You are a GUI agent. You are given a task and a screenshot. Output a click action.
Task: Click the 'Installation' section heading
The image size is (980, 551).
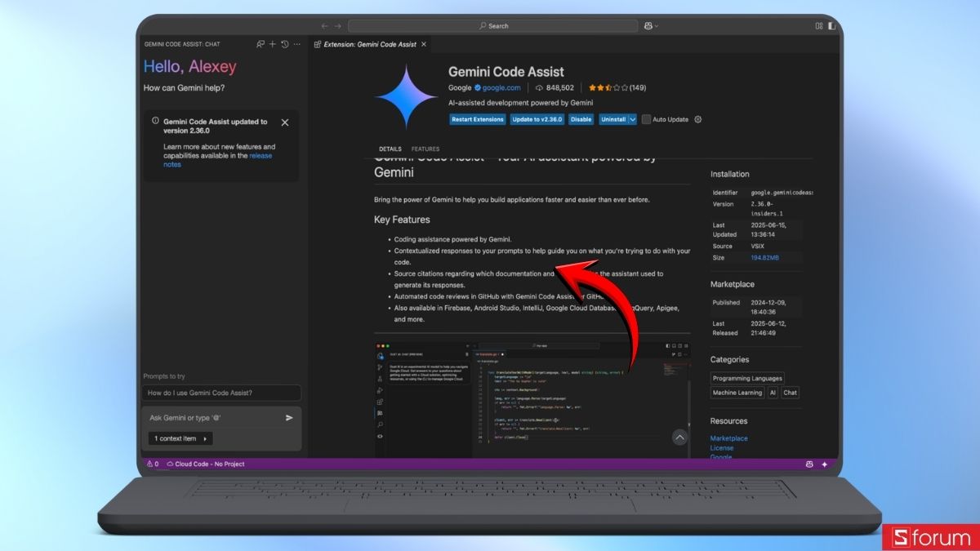(729, 174)
